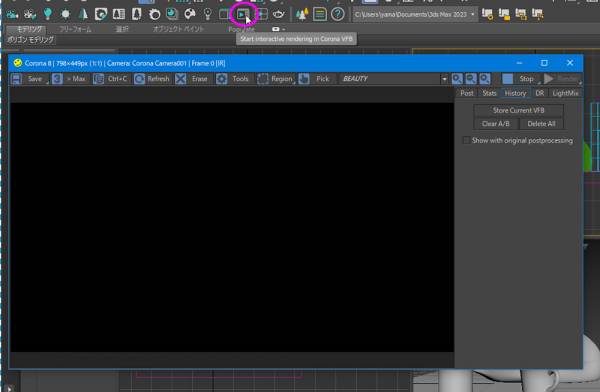Viewport: 600px width, 392px height.
Task: Click the Delete All button
Action: 541,124
